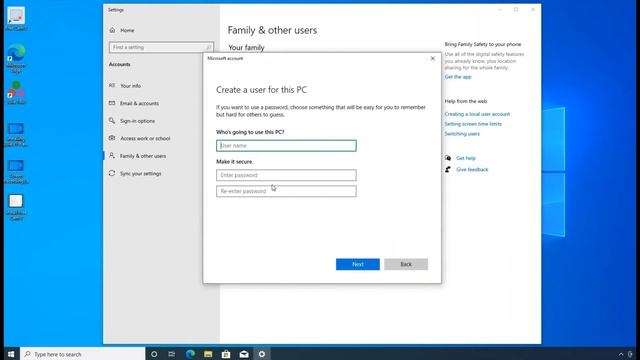Follow the Get the app link
Image resolution: width=640 pixels, height=360 pixels.
(458, 77)
